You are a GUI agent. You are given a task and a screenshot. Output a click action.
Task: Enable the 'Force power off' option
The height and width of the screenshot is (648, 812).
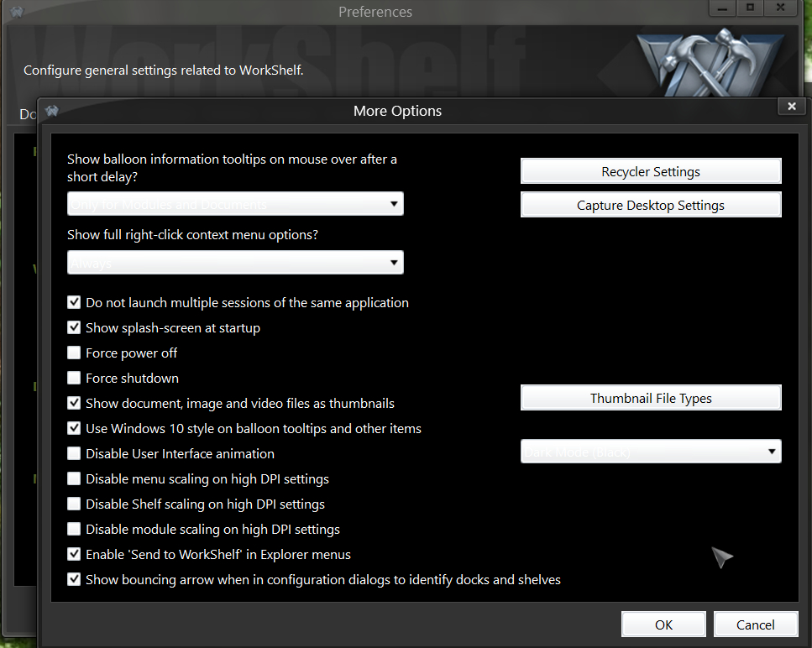click(x=74, y=353)
